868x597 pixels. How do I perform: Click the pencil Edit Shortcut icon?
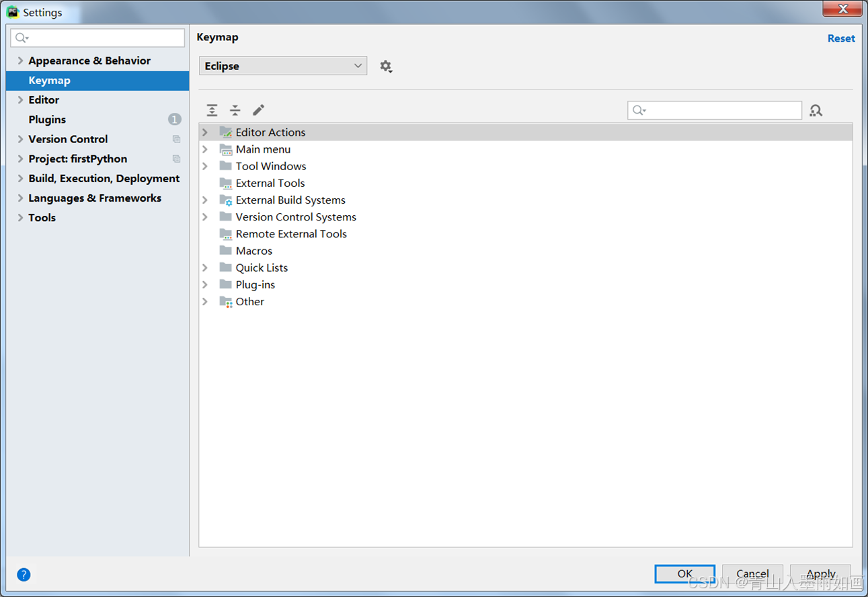(x=258, y=110)
